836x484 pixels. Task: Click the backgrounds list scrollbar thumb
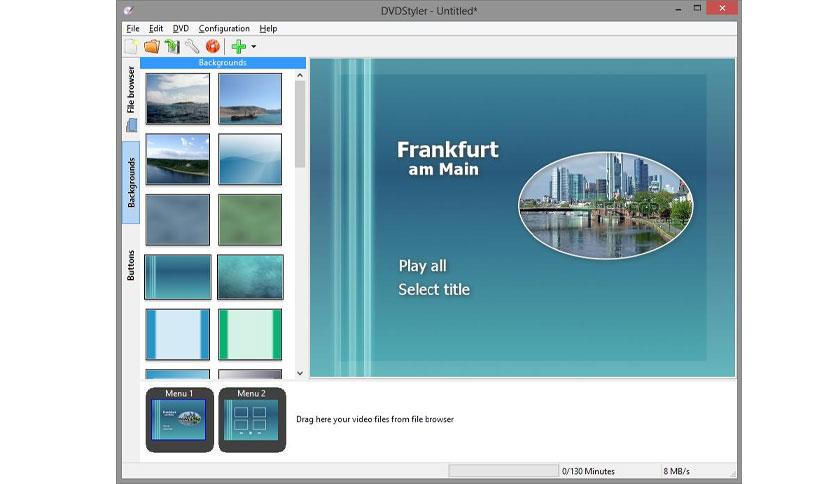pyautogui.click(x=300, y=124)
